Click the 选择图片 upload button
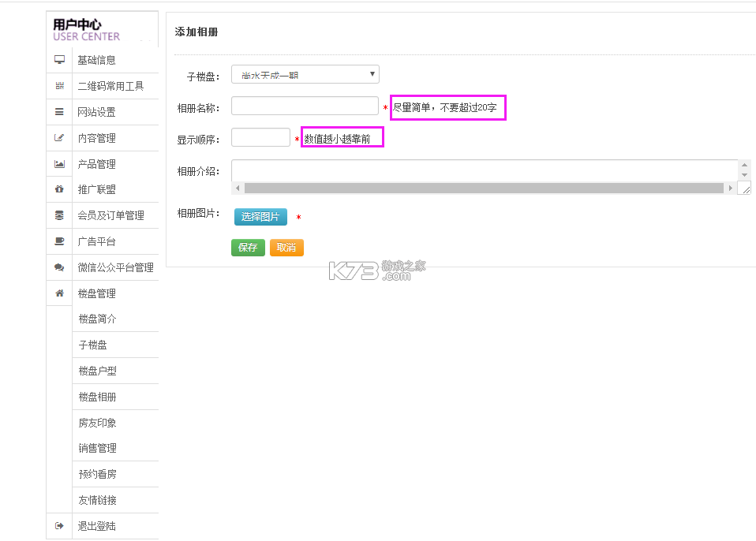Viewport: 756px width, 541px height. tap(261, 217)
